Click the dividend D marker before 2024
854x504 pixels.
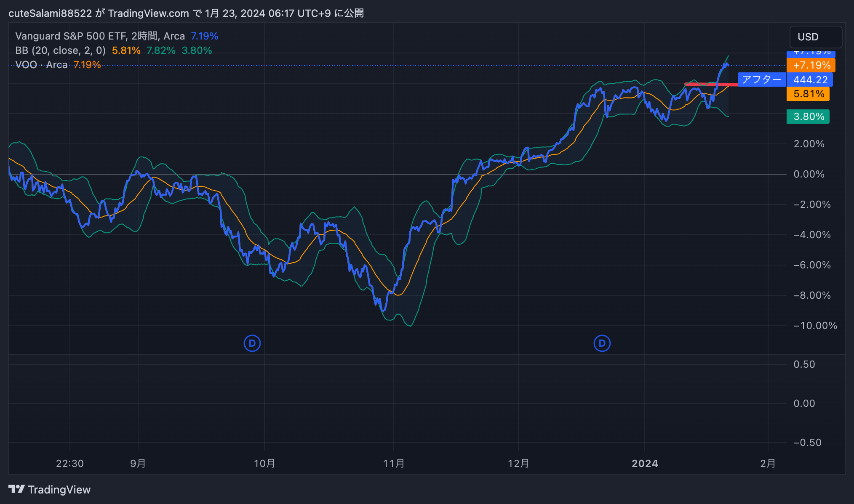point(602,343)
